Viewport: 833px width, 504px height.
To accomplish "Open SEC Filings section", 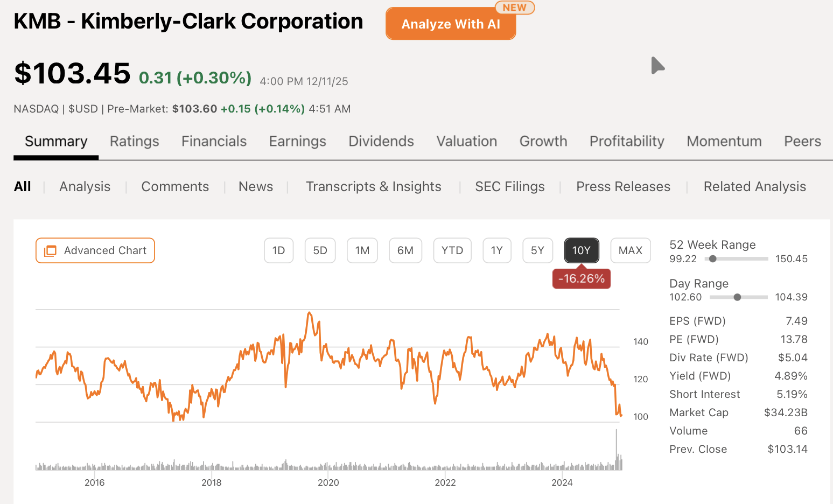I will click(x=509, y=186).
